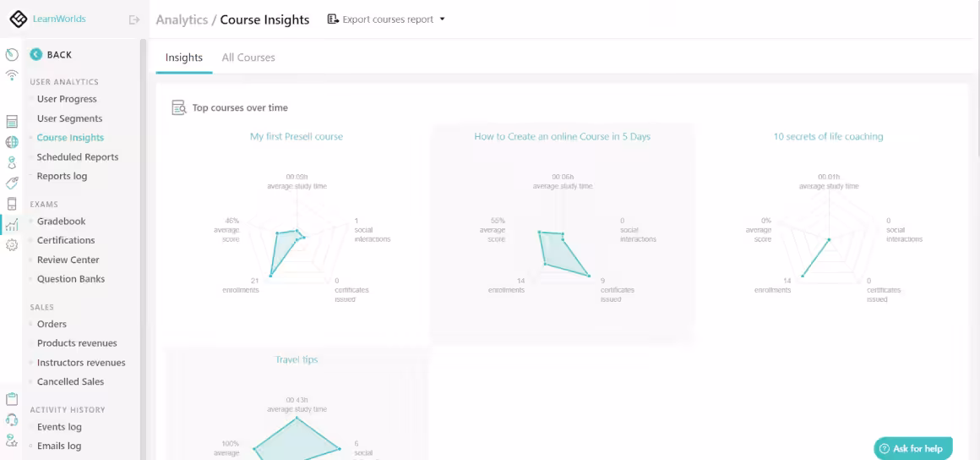Expand Export courses report dropdown
Image resolution: width=980 pixels, height=460 pixels.
386,19
